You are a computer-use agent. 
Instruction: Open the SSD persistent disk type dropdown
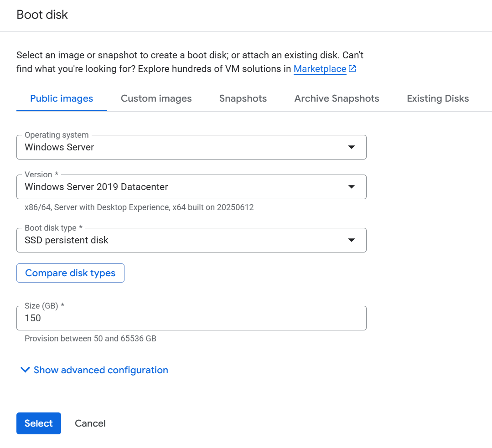point(191,240)
